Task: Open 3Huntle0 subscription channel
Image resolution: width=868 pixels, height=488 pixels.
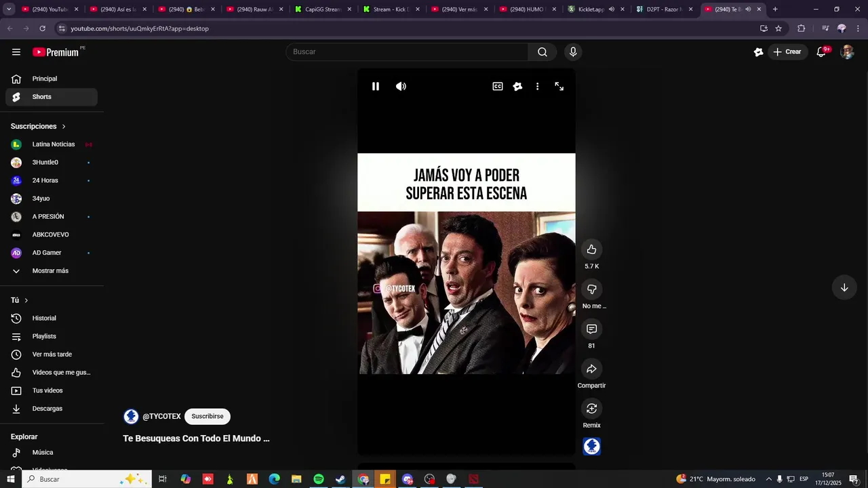Action: [52, 163]
